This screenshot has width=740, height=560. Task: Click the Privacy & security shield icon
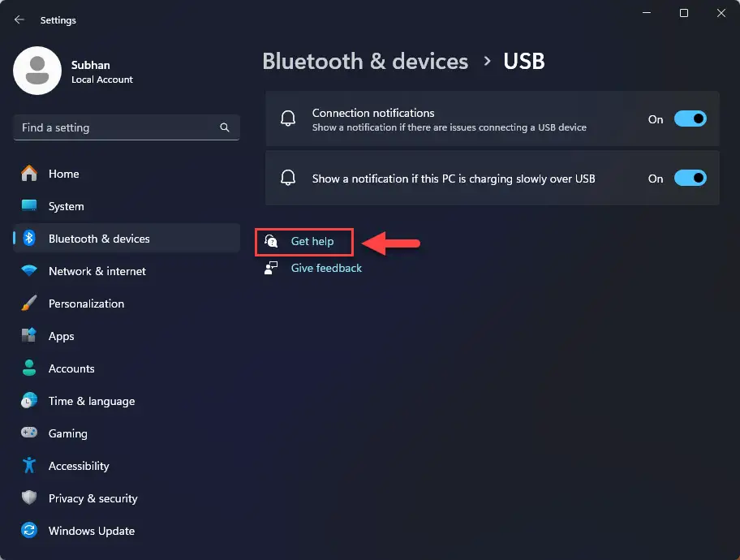29,498
